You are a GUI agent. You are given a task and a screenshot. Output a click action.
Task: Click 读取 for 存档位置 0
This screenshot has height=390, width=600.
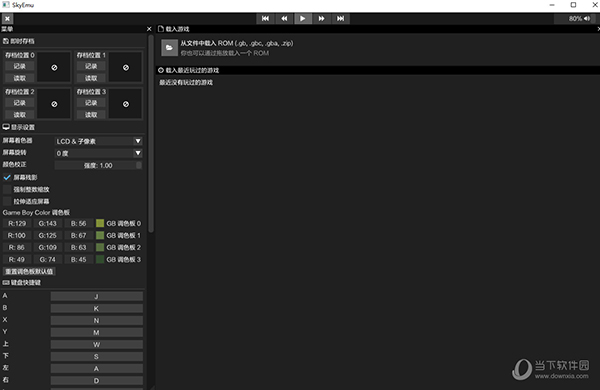[20, 78]
